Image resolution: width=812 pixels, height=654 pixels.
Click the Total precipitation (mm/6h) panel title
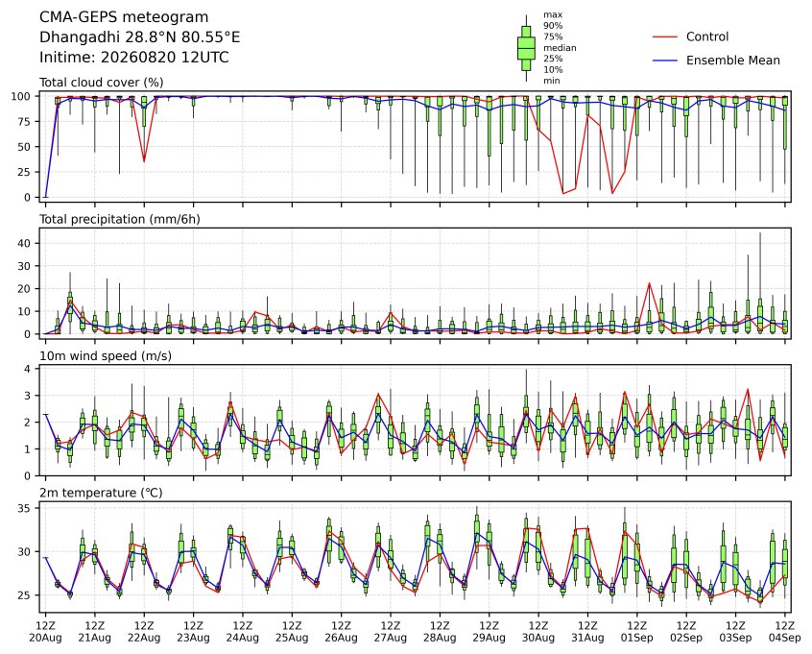(x=120, y=219)
